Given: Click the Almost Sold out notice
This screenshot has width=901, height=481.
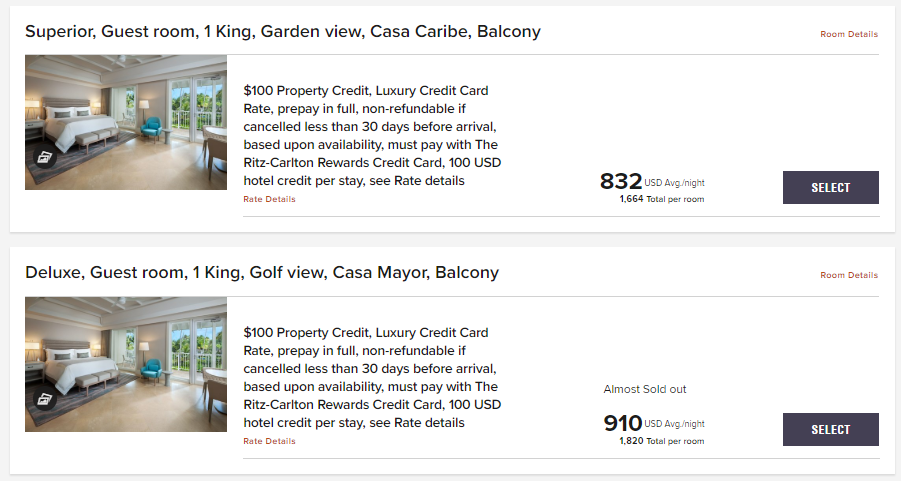Looking at the screenshot, I should coord(645,389).
